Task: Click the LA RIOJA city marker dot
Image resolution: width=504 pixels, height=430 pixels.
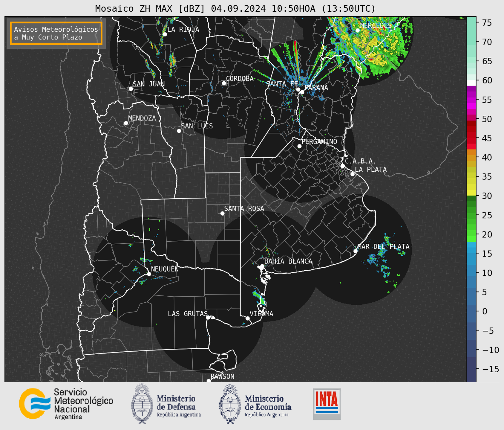Action: click(165, 34)
